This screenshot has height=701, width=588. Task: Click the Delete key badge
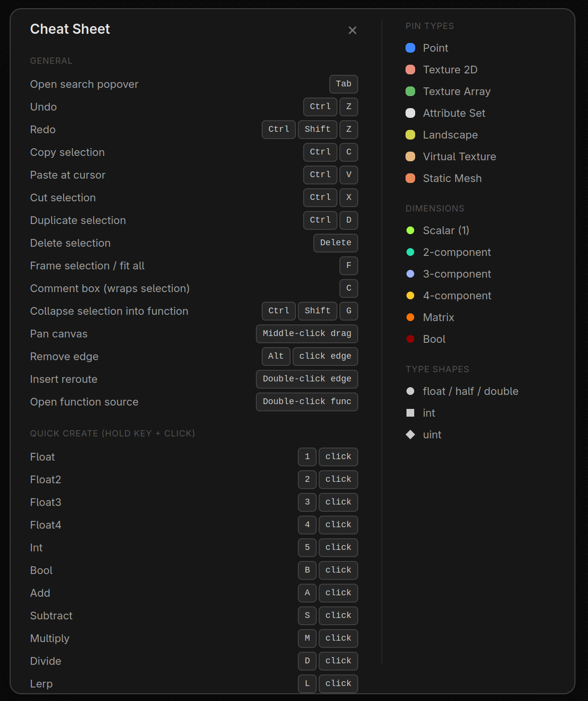click(336, 243)
